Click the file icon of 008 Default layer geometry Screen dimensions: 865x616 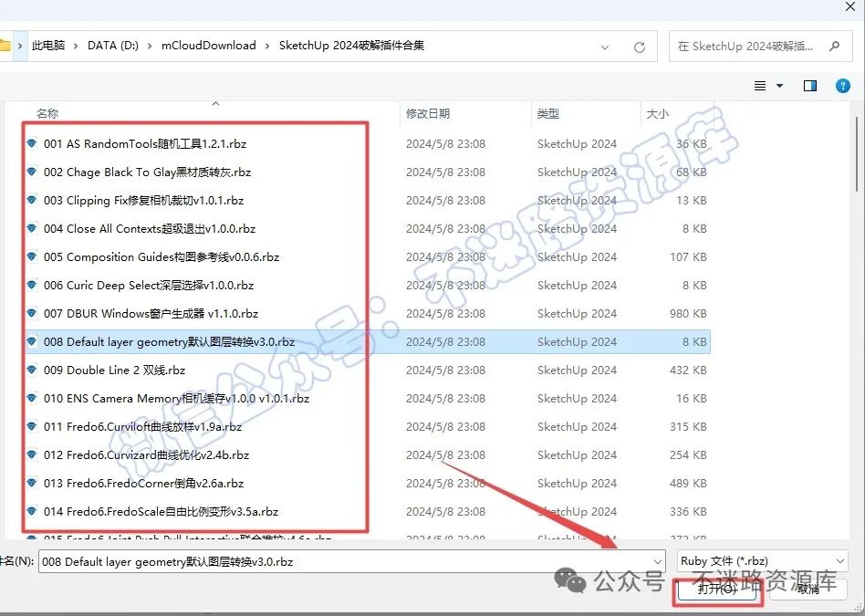[x=32, y=341]
